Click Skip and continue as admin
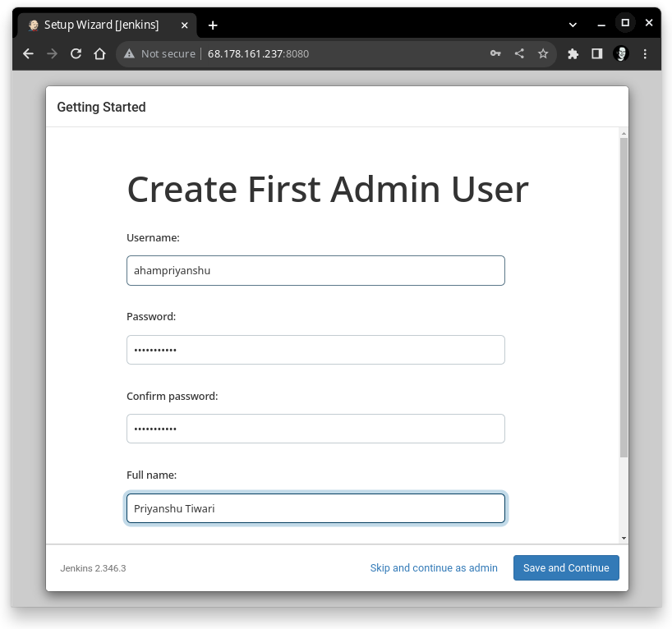672x629 pixels. click(434, 567)
